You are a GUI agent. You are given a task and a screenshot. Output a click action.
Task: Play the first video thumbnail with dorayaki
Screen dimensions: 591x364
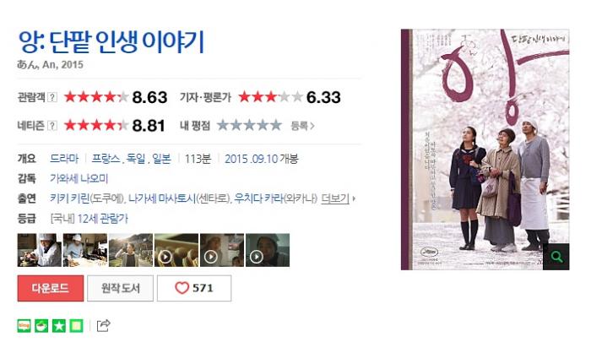pos(176,250)
